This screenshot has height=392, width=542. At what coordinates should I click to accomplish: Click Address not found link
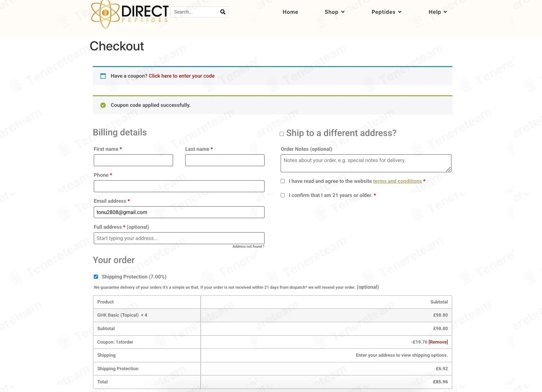(248, 247)
